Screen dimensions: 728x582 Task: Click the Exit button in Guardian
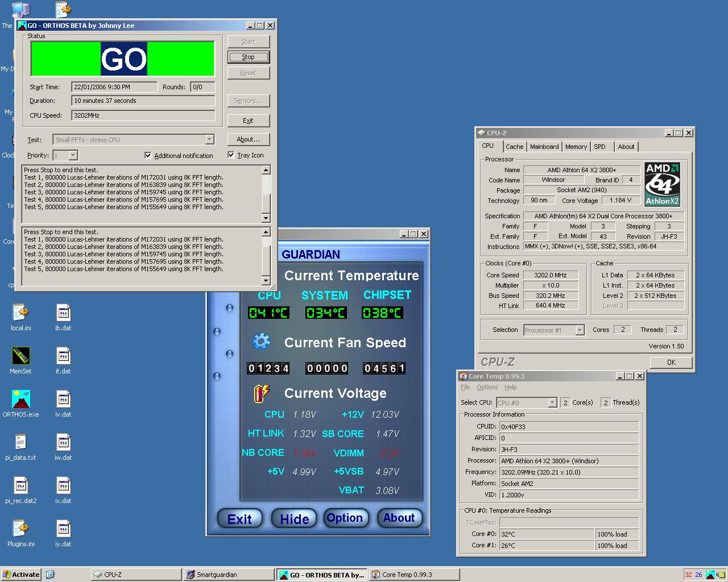[239, 518]
